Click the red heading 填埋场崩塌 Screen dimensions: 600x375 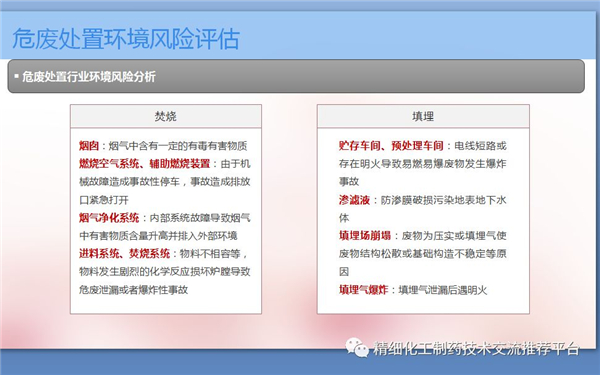coord(365,235)
